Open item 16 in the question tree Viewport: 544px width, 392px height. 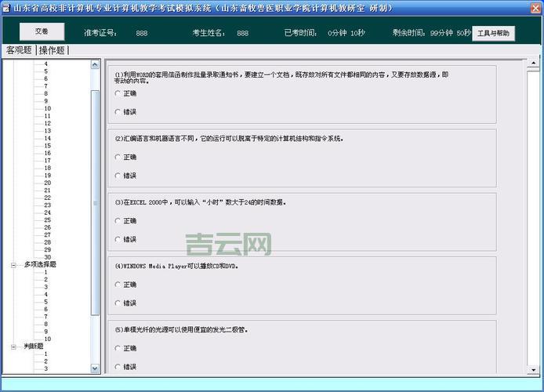[47, 153]
